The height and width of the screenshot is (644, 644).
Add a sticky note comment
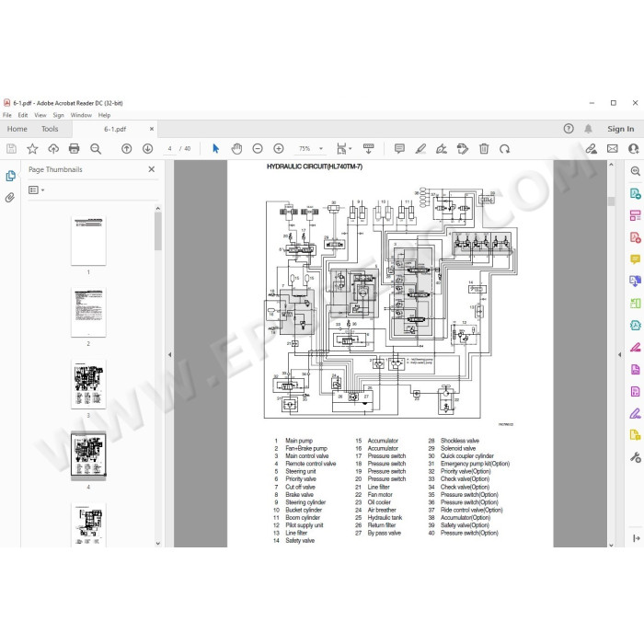(x=399, y=149)
